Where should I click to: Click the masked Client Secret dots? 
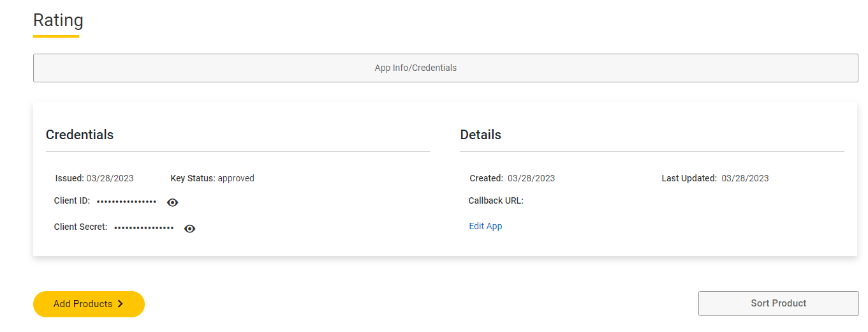coord(143,228)
